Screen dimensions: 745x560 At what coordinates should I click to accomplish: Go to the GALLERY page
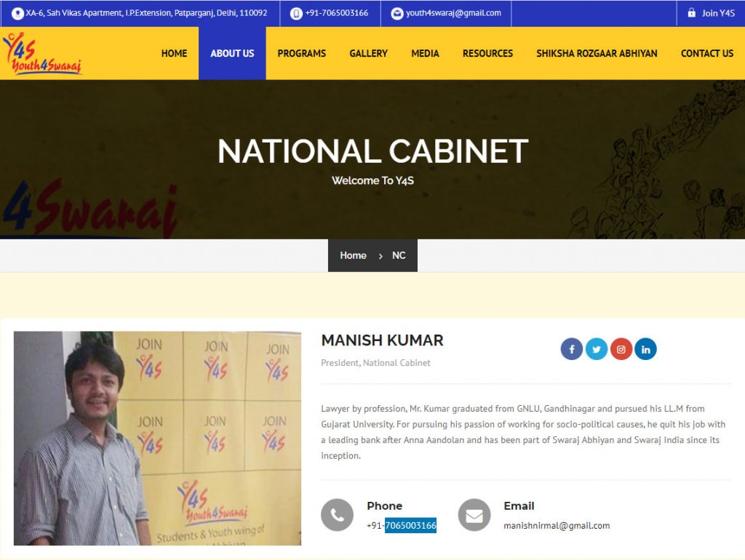(369, 53)
